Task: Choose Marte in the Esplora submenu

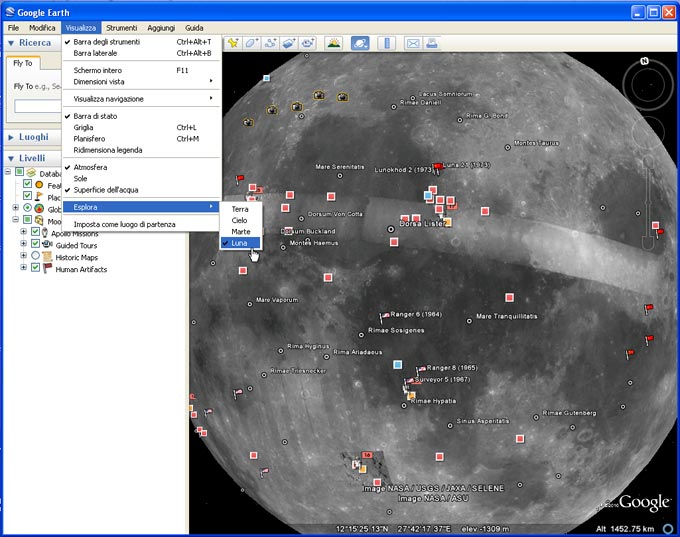Action: click(x=241, y=232)
